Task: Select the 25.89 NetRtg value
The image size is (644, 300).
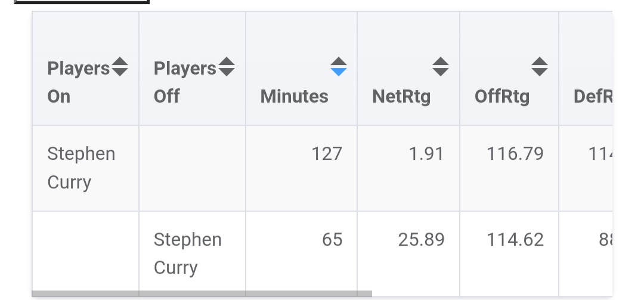Action: click(x=421, y=240)
